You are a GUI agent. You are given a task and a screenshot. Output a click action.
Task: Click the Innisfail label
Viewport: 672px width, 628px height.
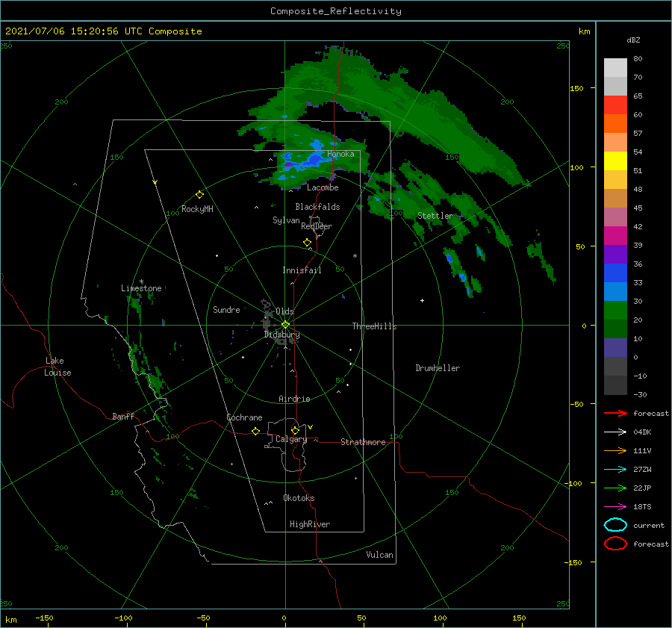pos(302,270)
